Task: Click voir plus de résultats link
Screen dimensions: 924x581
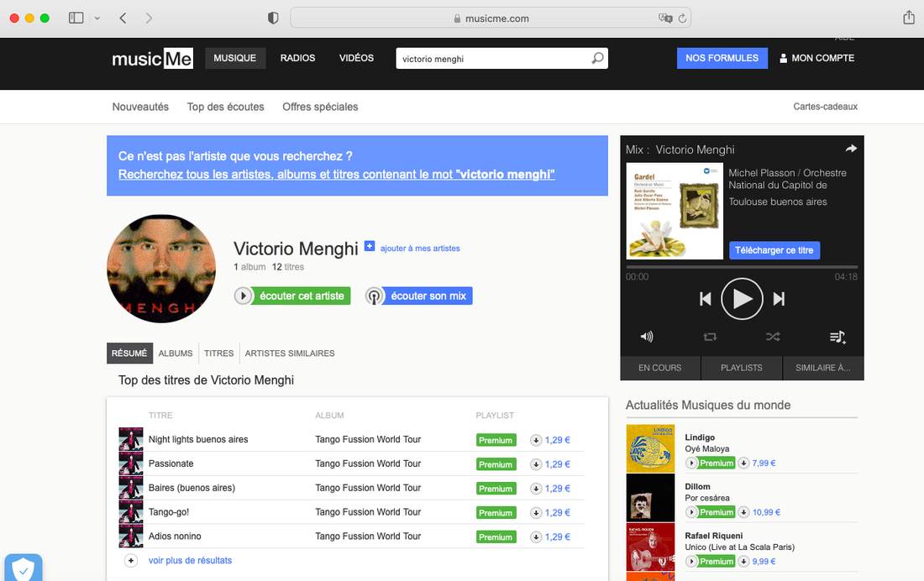Action: [191, 560]
